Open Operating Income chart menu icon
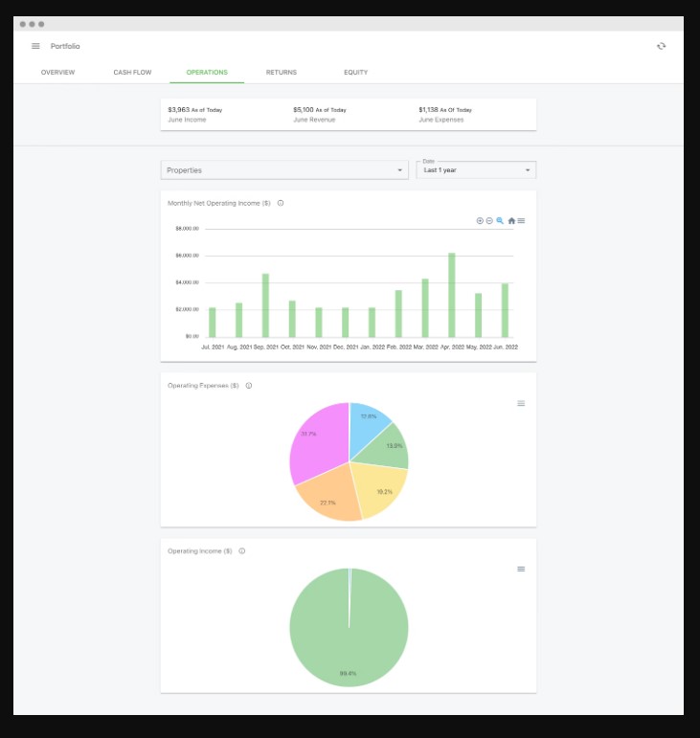The image size is (700, 738). click(521, 569)
